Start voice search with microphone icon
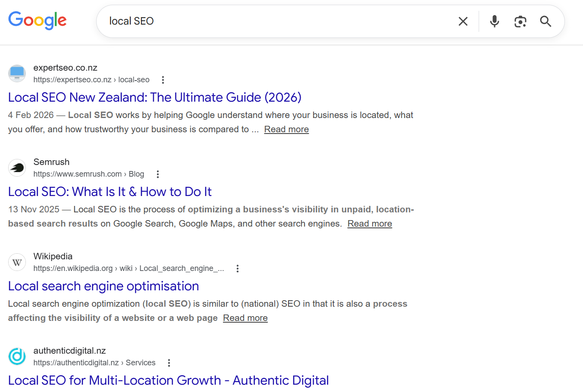The width and height of the screenshot is (583, 392). coord(495,21)
